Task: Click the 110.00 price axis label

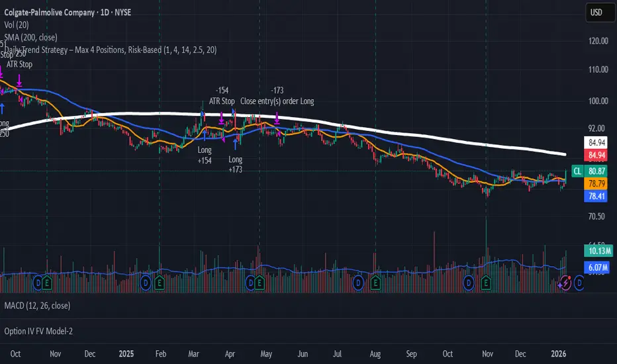Action: click(x=598, y=69)
